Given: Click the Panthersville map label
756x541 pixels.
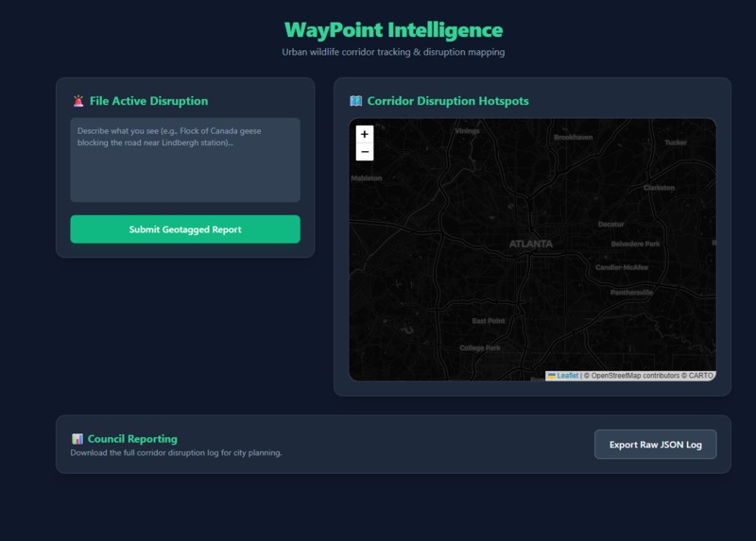Looking at the screenshot, I should 631,293.
